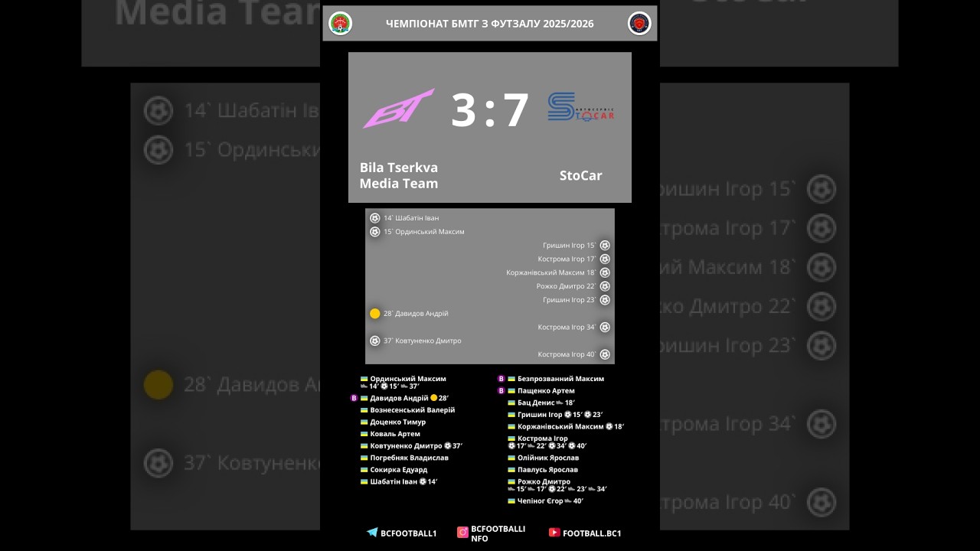
Task: Click the Ukraine flag beside Чепіног Єгор
Action: pos(511,501)
